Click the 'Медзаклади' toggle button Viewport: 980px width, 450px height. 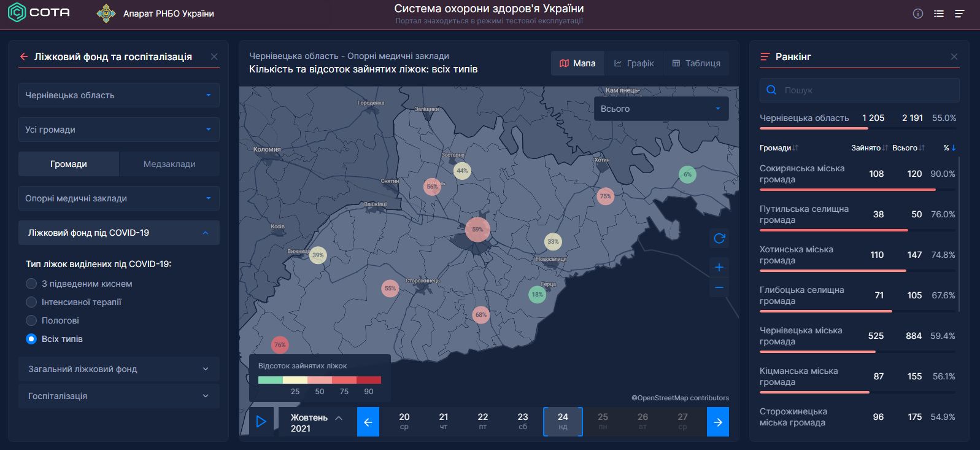tap(169, 164)
